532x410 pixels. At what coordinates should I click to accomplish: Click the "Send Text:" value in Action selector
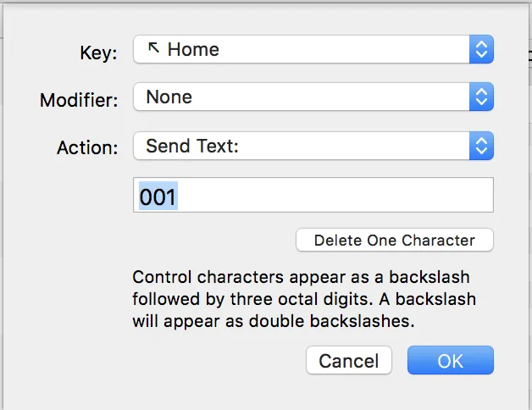coord(192,146)
